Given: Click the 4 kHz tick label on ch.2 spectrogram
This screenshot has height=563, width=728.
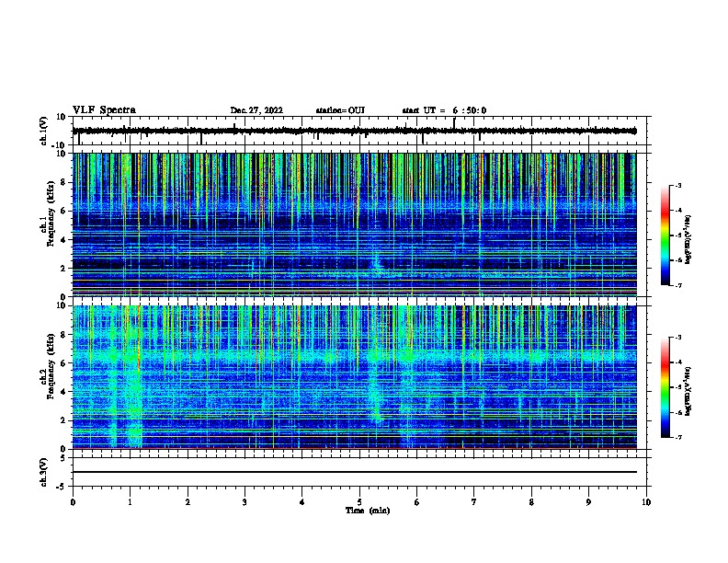Looking at the screenshot, I should click(63, 392).
